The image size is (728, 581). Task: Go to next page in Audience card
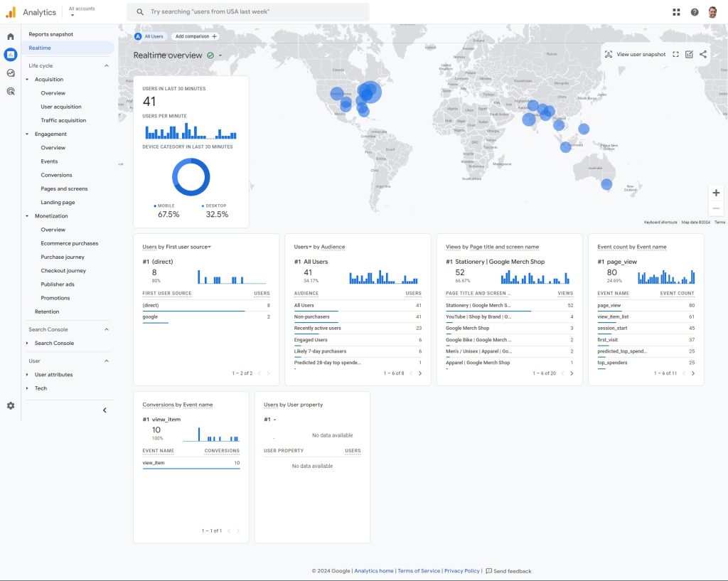[x=420, y=373]
